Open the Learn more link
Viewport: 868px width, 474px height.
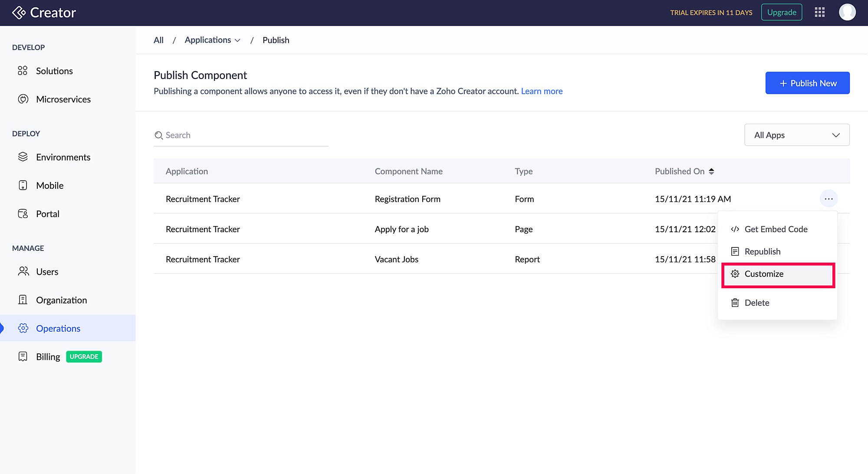542,91
